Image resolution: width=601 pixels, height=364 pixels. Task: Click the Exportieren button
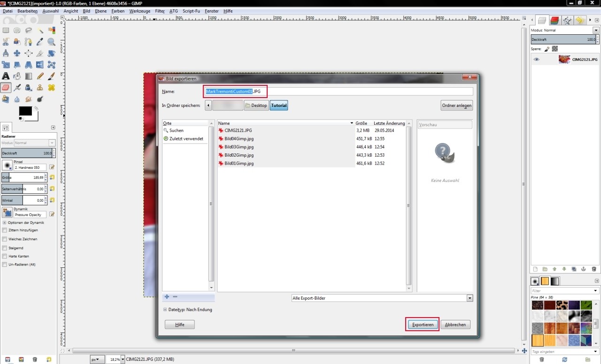coord(423,324)
